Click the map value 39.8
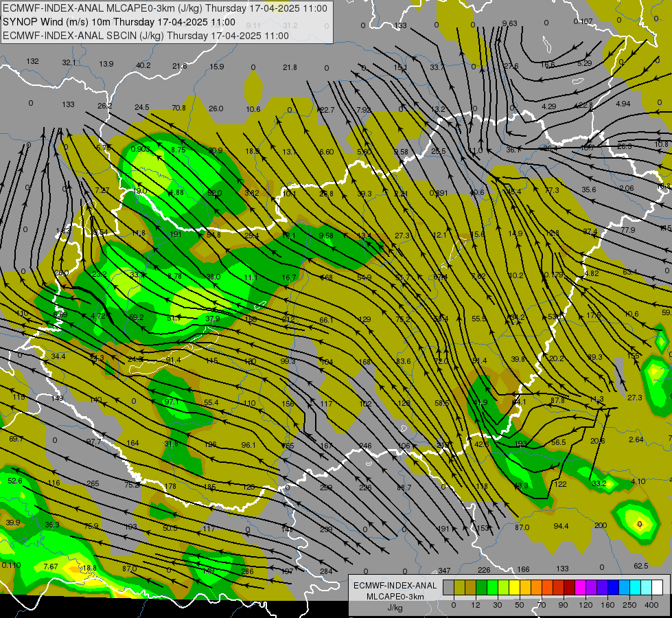 [x=518, y=359]
